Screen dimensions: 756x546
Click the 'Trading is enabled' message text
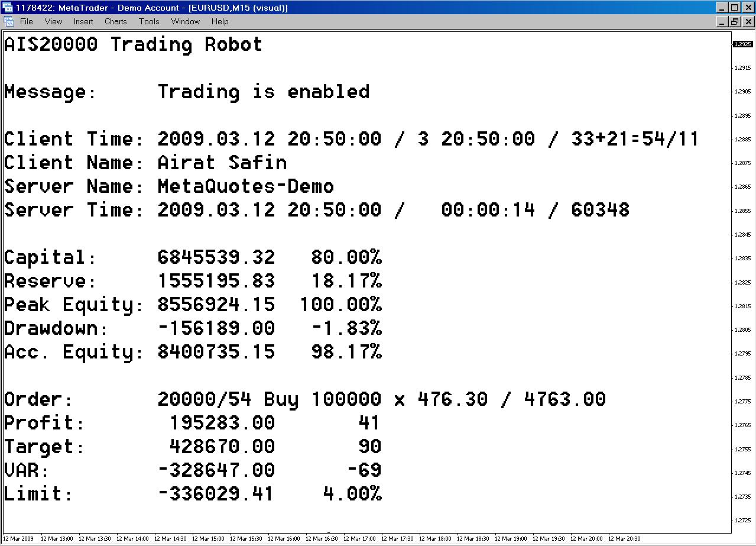tap(264, 92)
